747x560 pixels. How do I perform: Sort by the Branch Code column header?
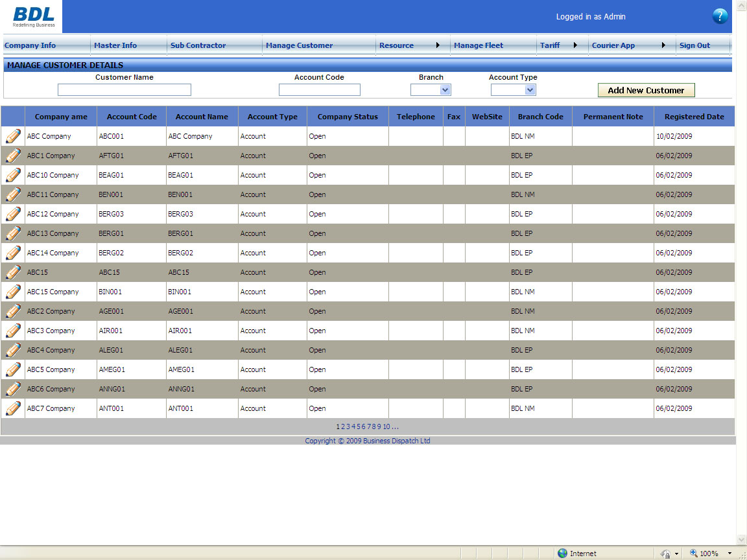pos(541,117)
